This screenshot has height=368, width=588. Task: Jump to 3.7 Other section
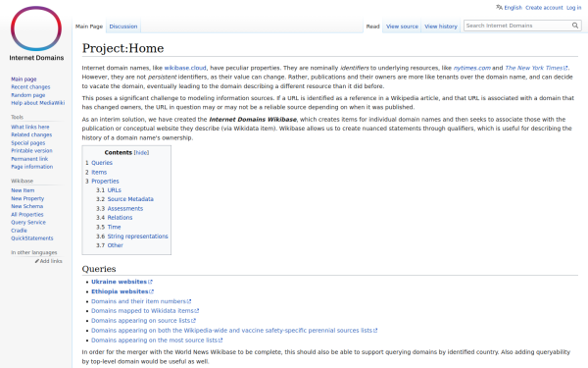pos(115,245)
